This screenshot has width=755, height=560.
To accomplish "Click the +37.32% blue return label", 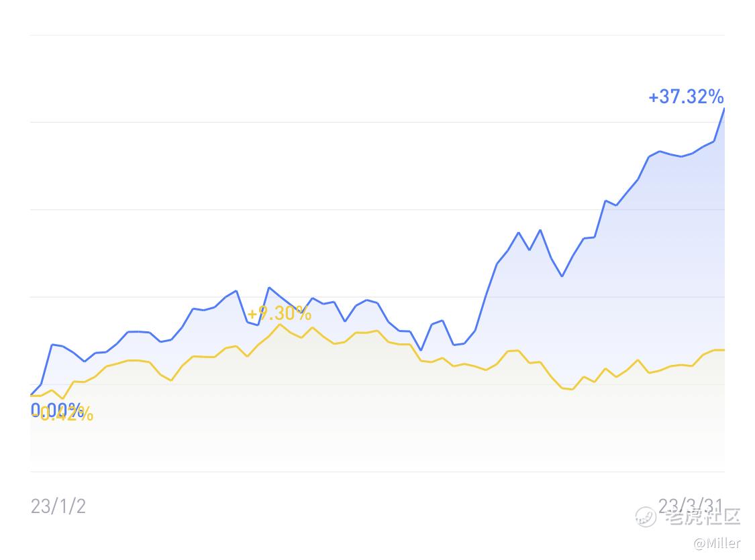I will click(x=686, y=97).
